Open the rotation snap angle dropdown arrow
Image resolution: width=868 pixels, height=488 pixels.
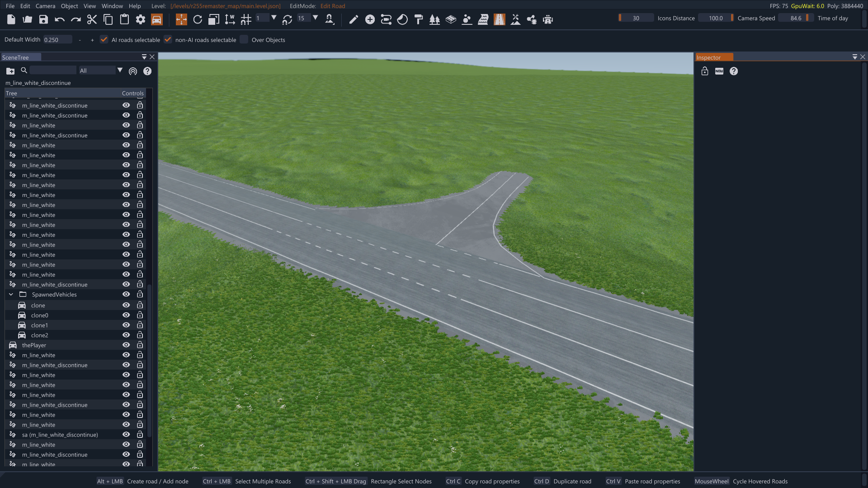pyautogui.click(x=316, y=18)
